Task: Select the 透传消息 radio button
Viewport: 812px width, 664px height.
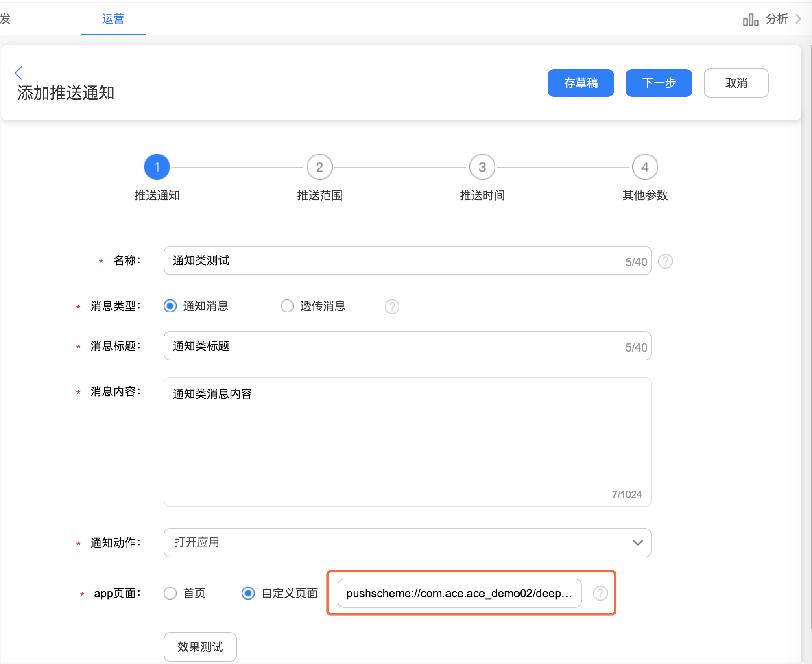Action: pos(287,306)
